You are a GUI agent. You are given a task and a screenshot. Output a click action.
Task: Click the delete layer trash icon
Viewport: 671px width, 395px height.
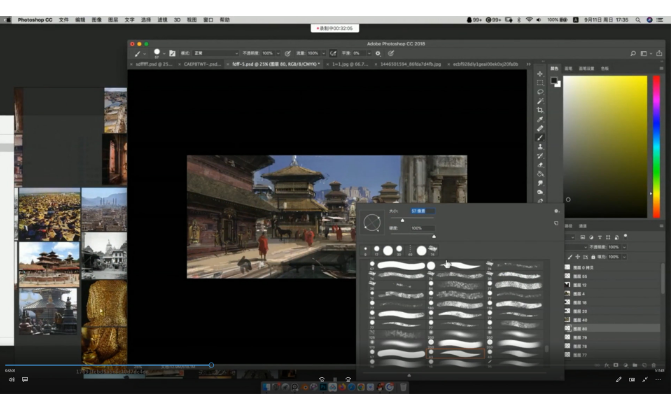coord(654,365)
